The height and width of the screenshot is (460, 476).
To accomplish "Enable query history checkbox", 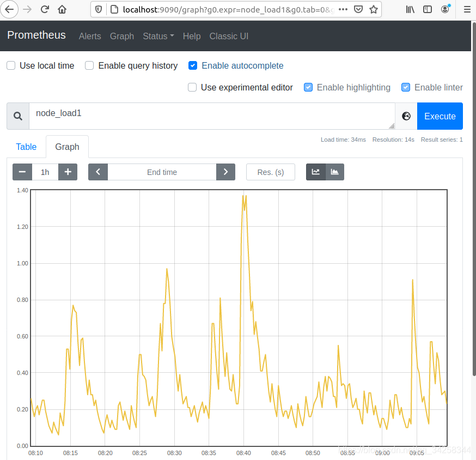I will tap(89, 65).
